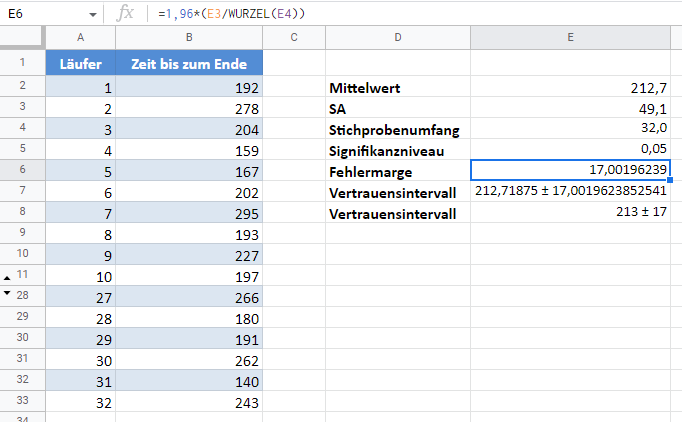Select the Stichprobenumfang label cell
This screenshot has width=682, height=422.
pyautogui.click(x=398, y=128)
